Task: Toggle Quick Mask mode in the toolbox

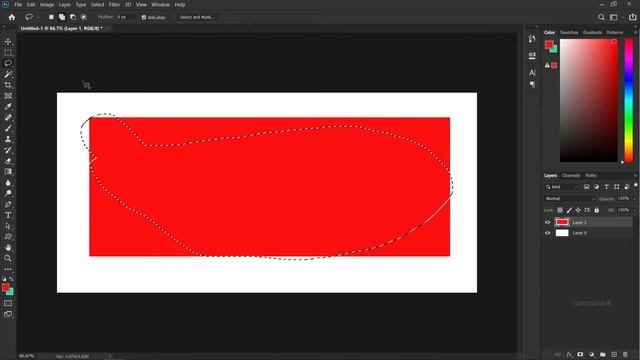Action: tap(8, 303)
